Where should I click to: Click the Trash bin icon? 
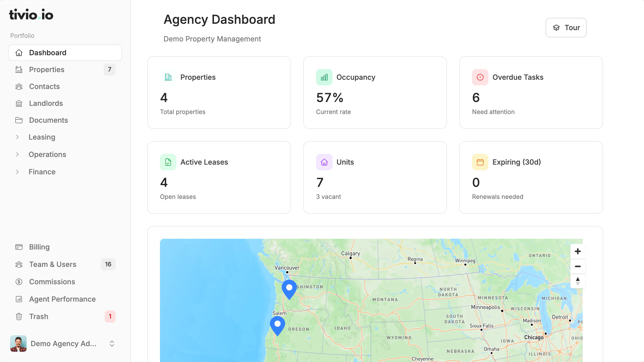coord(19,316)
